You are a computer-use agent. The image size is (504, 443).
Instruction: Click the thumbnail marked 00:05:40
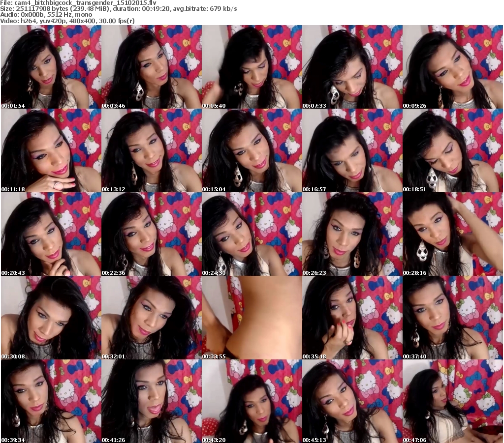pyautogui.click(x=252, y=67)
